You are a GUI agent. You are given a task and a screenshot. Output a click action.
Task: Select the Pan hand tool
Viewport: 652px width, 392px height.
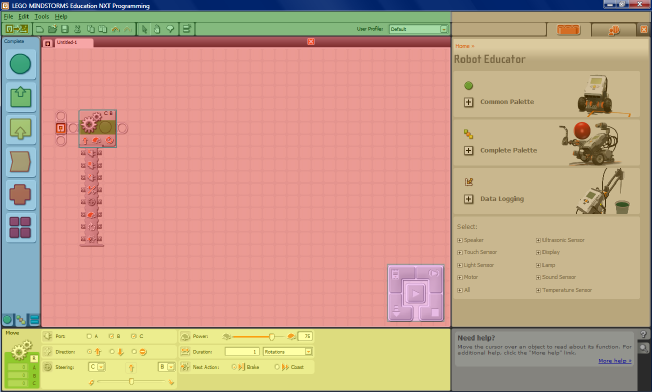157,29
